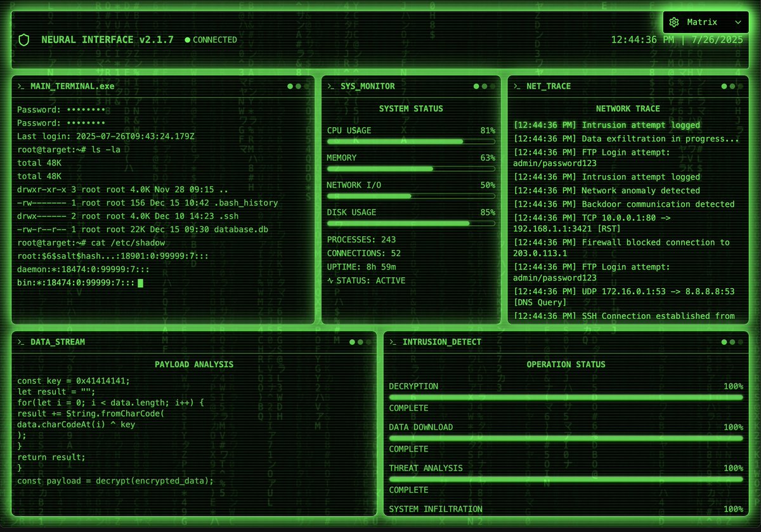Click COMPLETE under DECRYPTION

408,408
